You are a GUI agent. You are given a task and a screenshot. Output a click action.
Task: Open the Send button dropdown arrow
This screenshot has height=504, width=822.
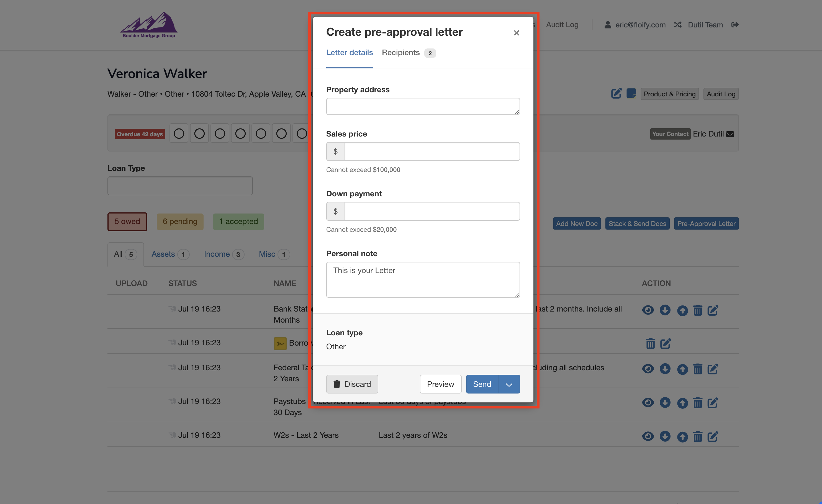508,384
